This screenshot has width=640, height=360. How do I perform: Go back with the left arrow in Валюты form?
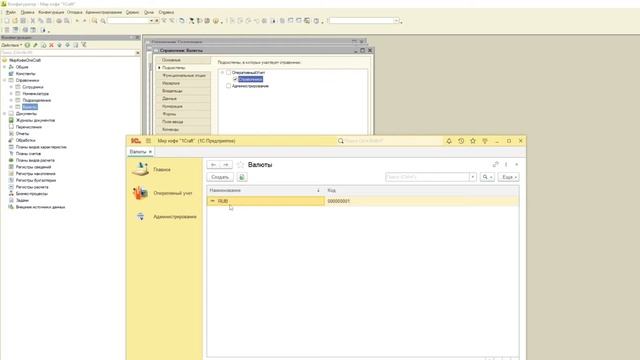click(x=213, y=165)
